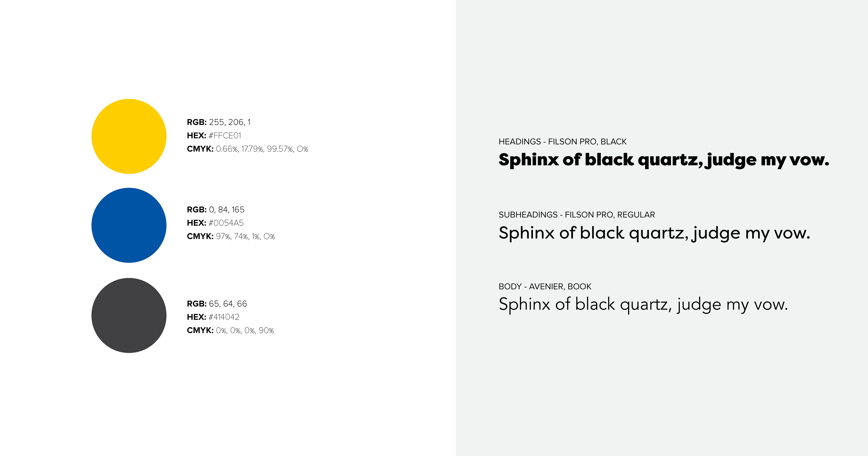Click the bold CMYK: label beside the gray circle
This screenshot has width=868, height=456.
(200, 330)
